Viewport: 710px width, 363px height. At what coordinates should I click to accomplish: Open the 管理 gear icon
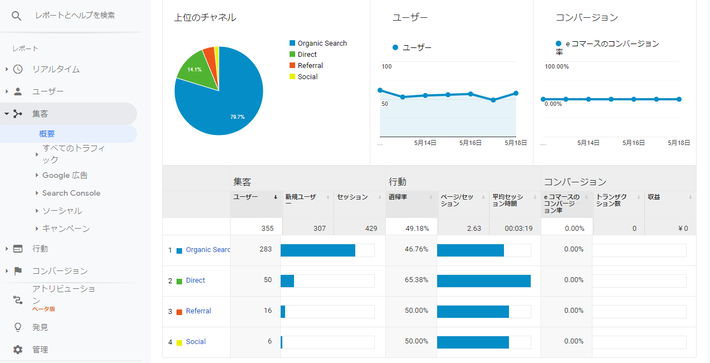[x=18, y=349]
